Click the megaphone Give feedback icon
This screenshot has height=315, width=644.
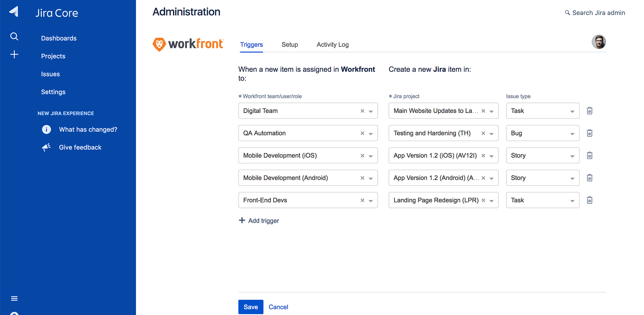pyautogui.click(x=46, y=147)
